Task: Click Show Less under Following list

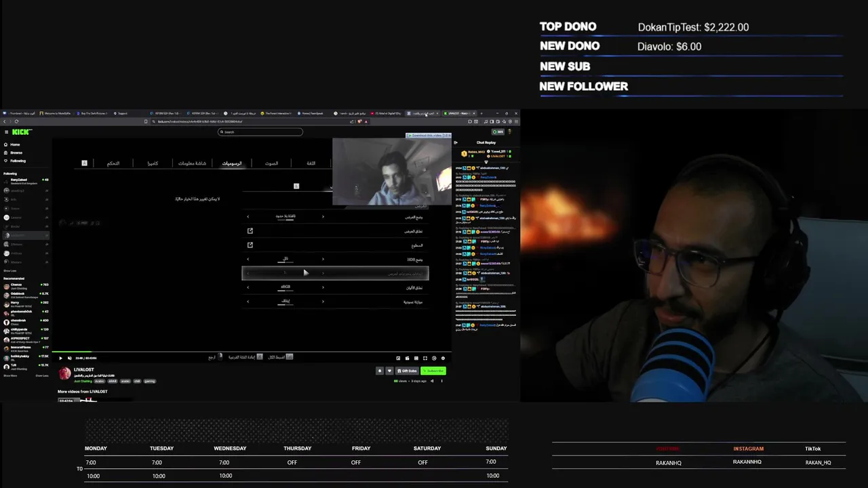Action: pyautogui.click(x=9, y=270)
